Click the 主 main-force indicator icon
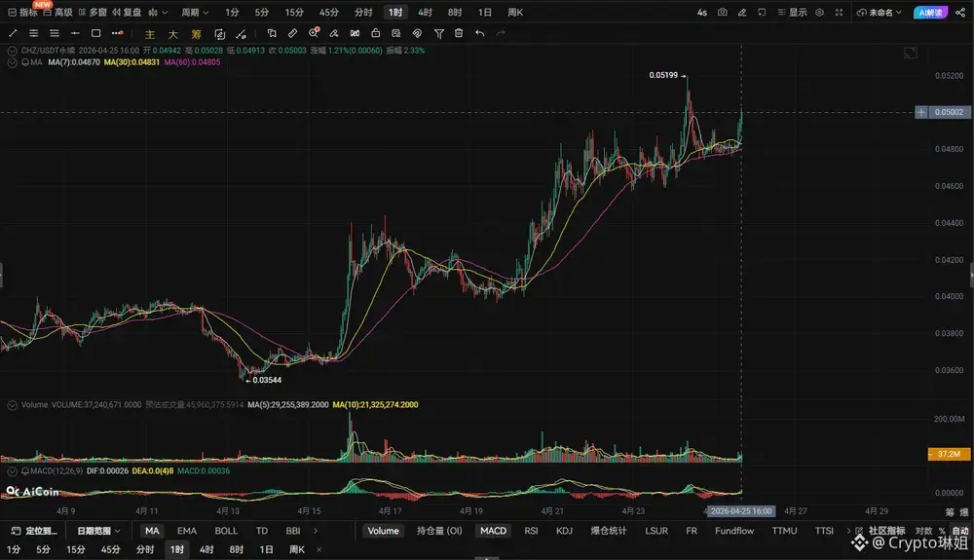This screenshot has height=560, width=974. point(150,34)
